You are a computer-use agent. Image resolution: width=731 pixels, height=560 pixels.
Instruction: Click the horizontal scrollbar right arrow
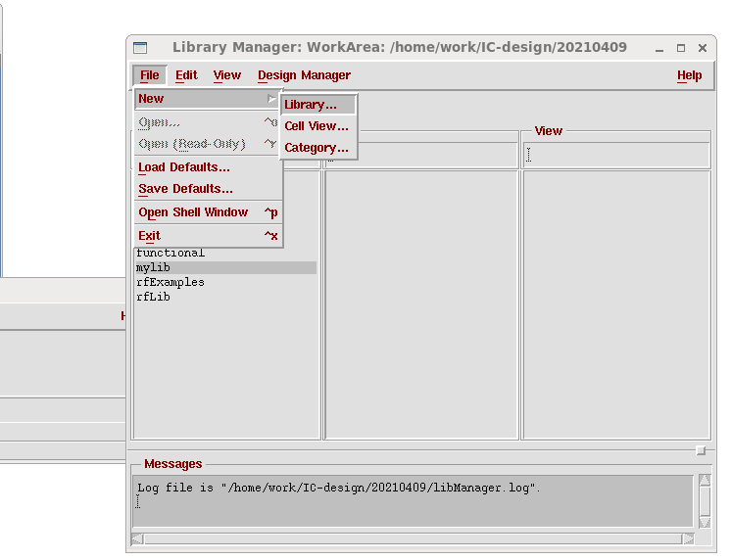tap(689, 538)
